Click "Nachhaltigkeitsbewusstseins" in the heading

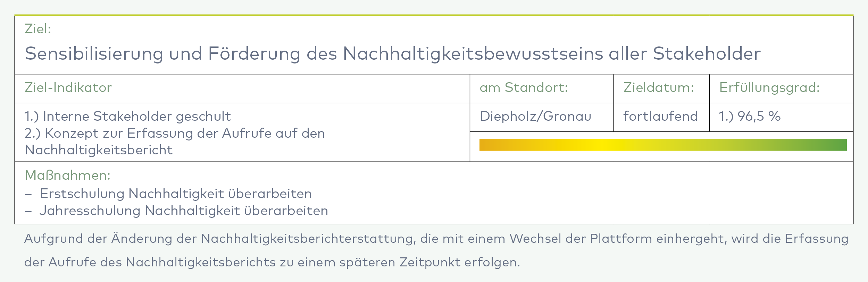[x=473, y=54]
